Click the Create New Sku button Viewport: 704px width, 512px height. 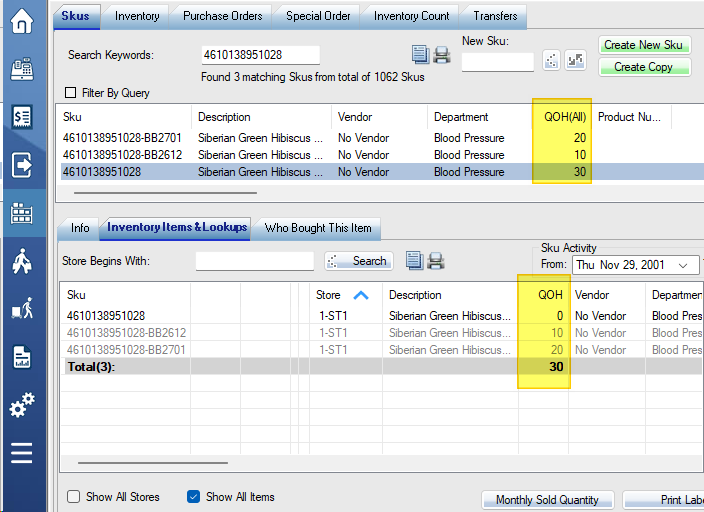coord(643,45)
